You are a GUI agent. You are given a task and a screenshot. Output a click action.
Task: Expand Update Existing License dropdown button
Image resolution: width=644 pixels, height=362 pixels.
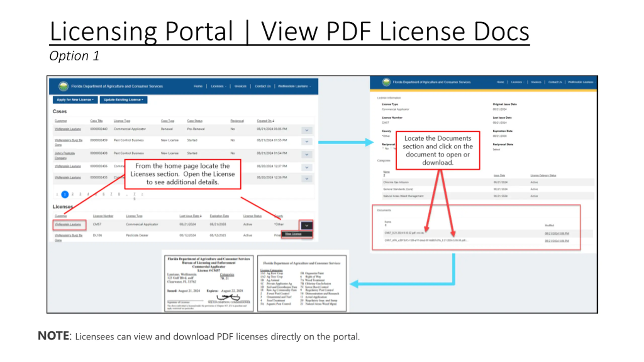[123, 100]
